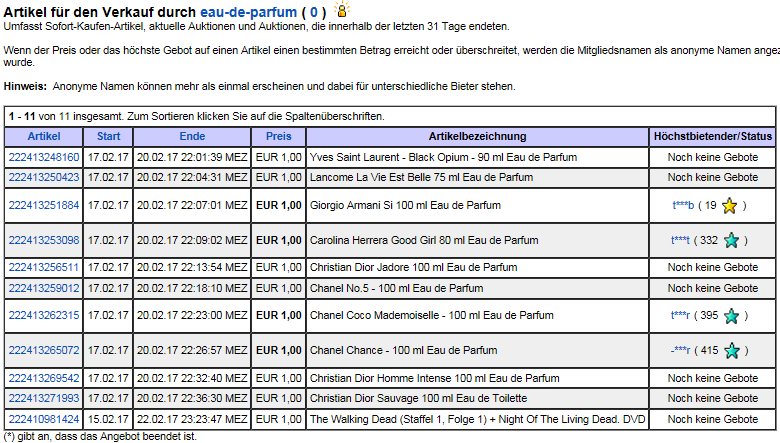Open item 222413250423
The image size is (780, 443).
point(44,177)
